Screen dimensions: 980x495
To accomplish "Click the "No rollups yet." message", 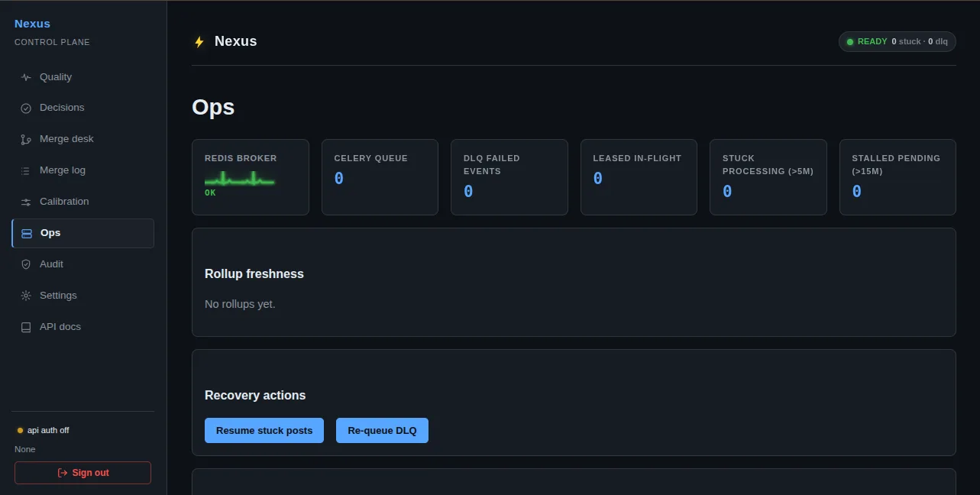I will [x=240, y=304].
